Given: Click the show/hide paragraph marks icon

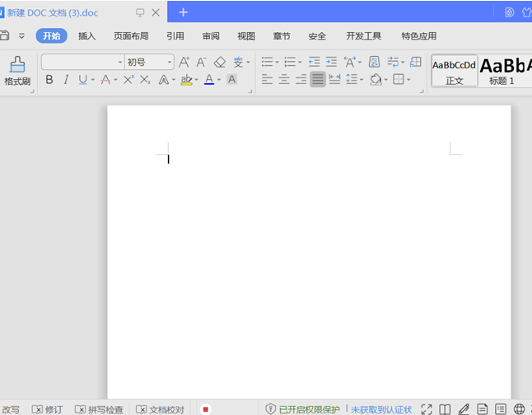Looking at the screenshot, I should (393, 62).
